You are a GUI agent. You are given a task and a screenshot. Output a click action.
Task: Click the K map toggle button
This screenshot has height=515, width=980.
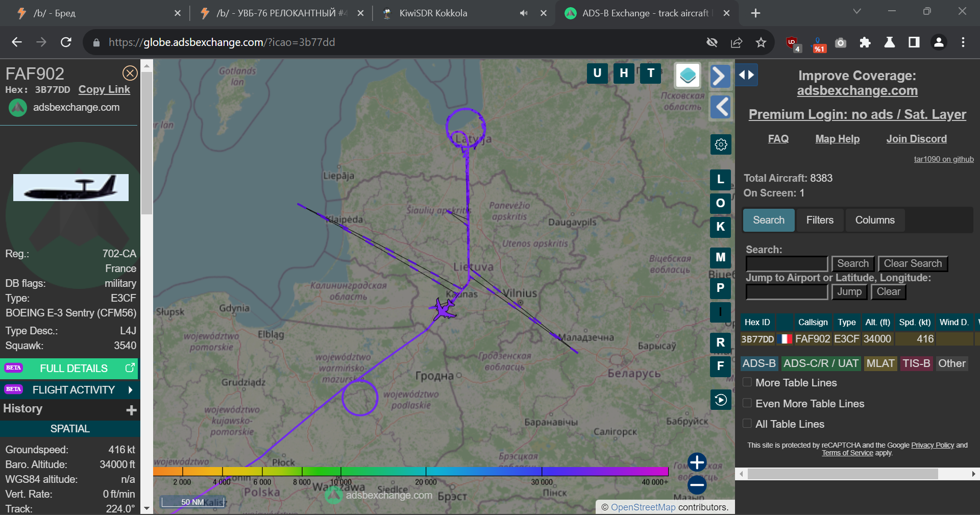(721, 227)
